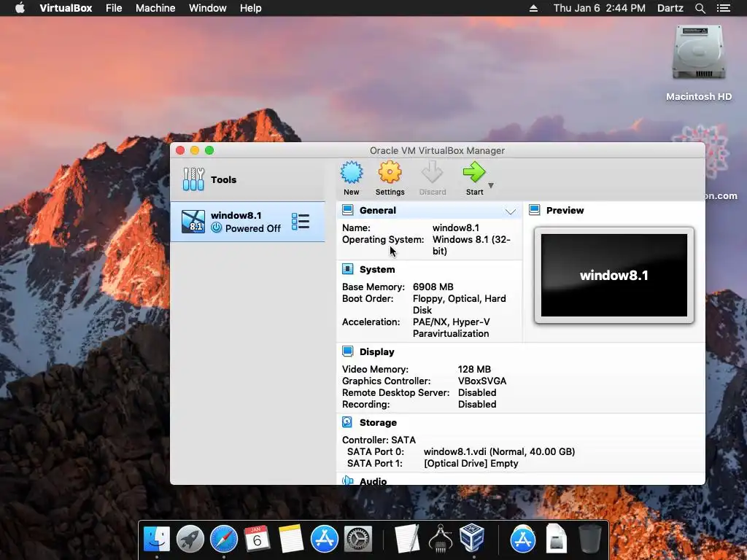This screenshot has height=560, width=747.
Task: Click the General section monitor icon
Action: 348,210
